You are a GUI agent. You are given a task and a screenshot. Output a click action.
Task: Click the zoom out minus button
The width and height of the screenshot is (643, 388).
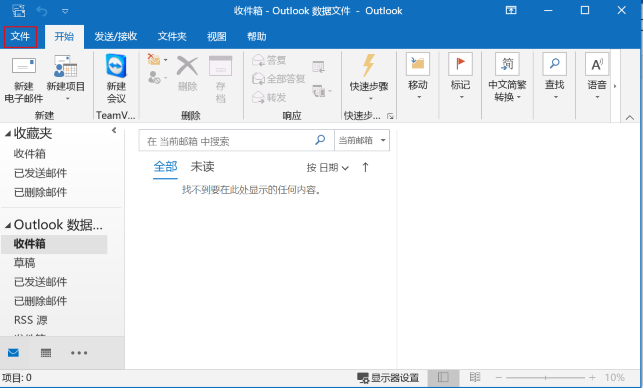pos(498,378)
